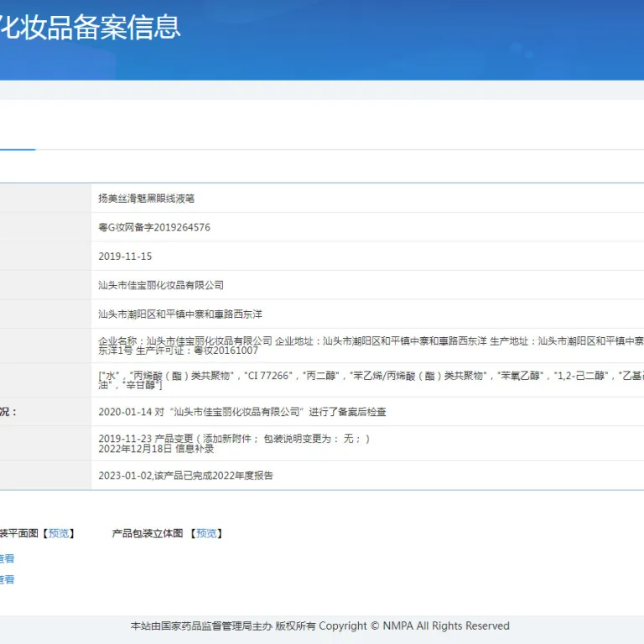Select the 企业名称 production info line
Screen dimensions: 644x644
tap(371, 341)
